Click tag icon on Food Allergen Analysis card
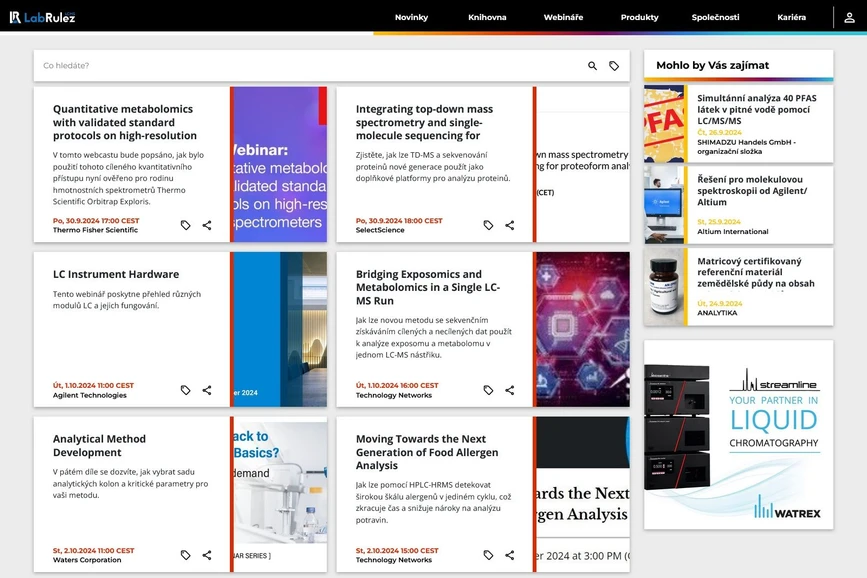The width and height of the screenshot is (867, 578). pos(488,555)
